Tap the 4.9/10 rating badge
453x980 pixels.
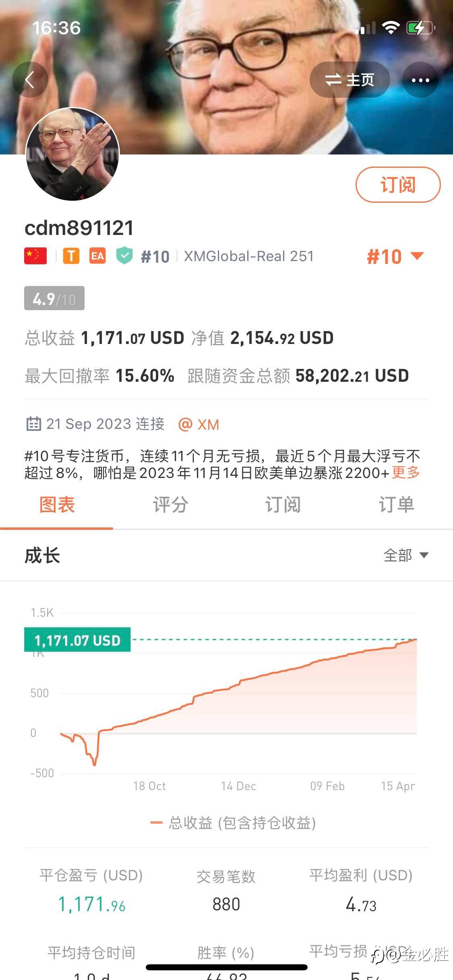pos(54,299)
